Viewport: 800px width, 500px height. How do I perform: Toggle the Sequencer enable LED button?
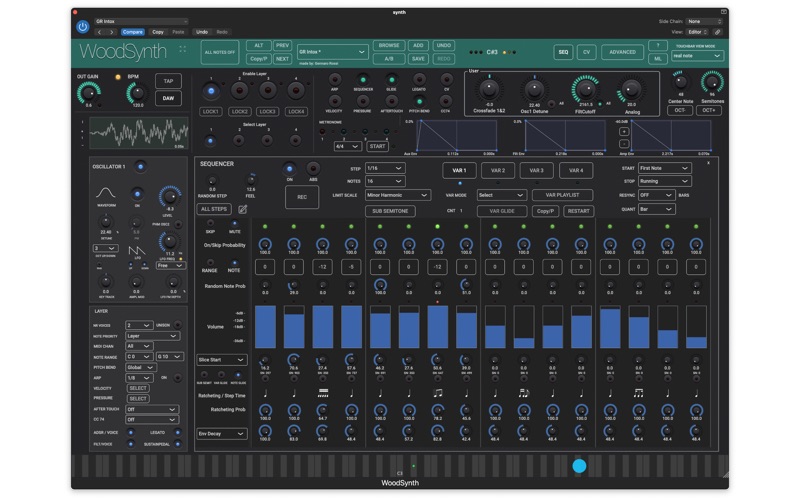pyautogui.click(x=363, y=80)
